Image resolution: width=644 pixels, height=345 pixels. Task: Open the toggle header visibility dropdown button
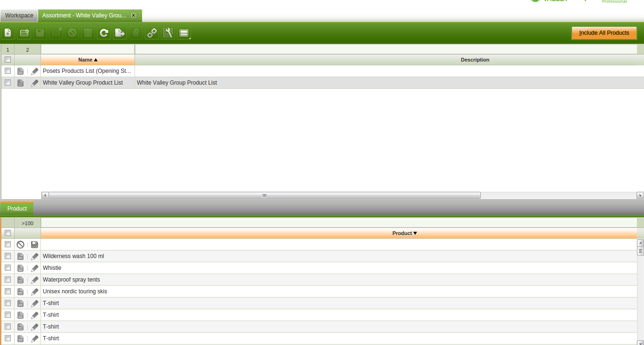pyautogui.click(x=184, y=33)
